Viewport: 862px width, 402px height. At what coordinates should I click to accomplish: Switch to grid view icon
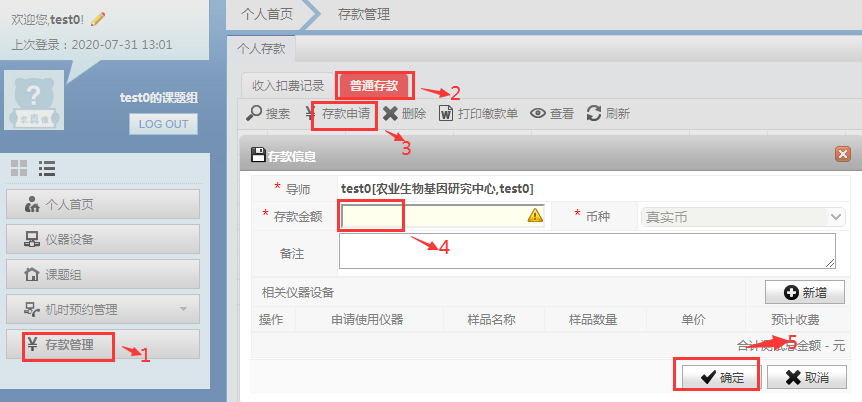click(19, 168)
